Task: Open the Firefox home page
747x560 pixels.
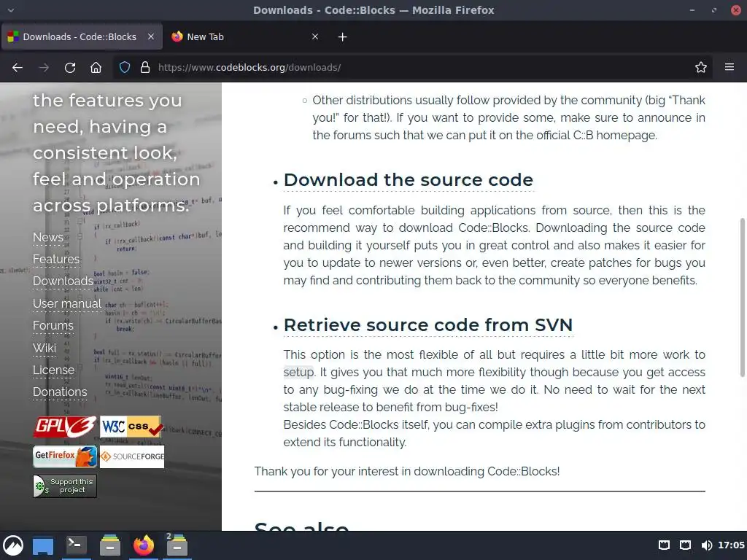Action: tap(96, 68)
